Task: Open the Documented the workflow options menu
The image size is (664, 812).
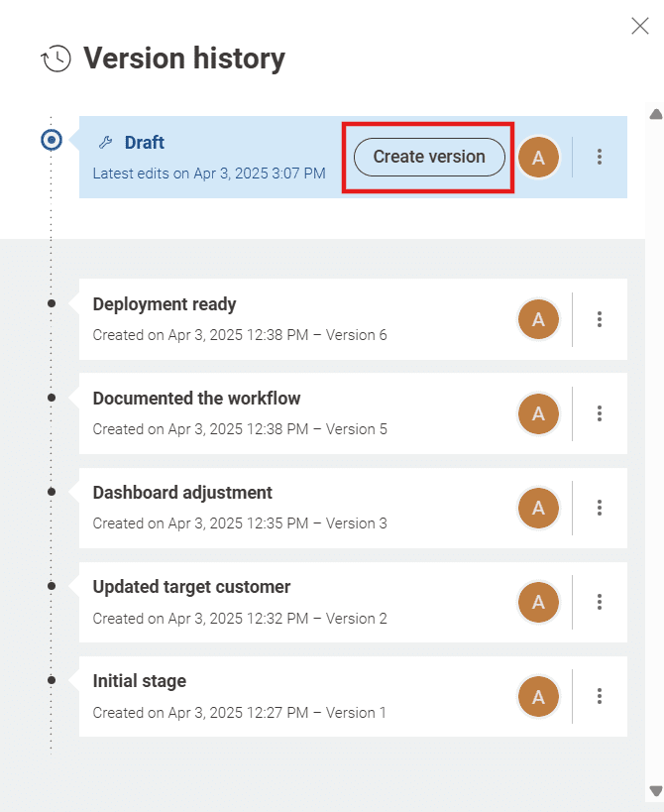Action: (x=600, y=413)
